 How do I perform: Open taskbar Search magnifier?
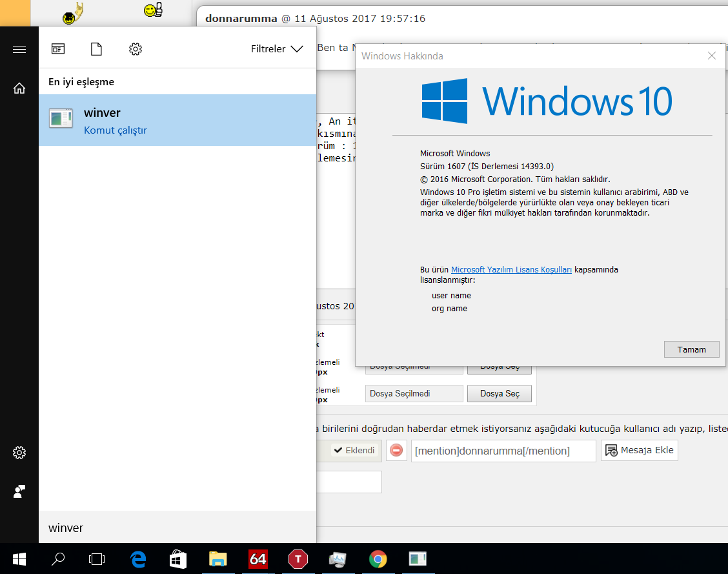[57, 559]
